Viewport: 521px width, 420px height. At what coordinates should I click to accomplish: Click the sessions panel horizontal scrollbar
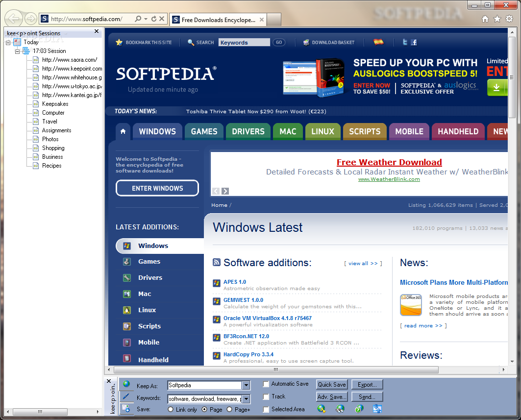pyautogui.click(x=40, y=412)
